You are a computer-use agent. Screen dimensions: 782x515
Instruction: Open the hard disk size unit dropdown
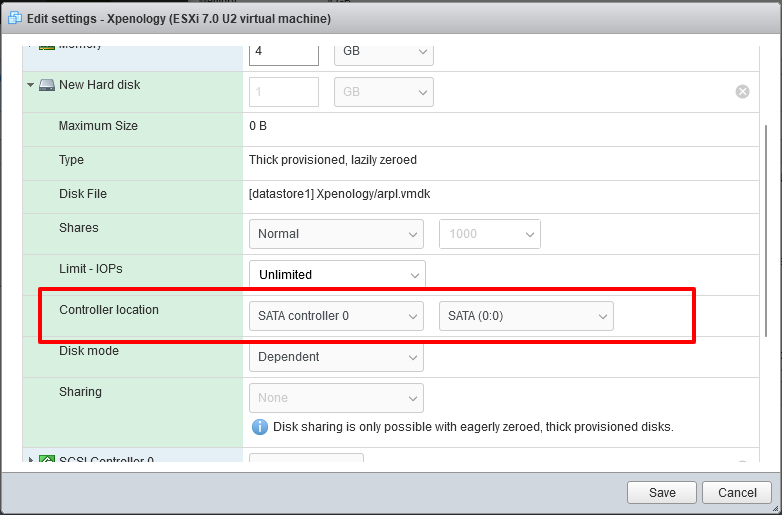pyautogui.click(x=383, y=92)
